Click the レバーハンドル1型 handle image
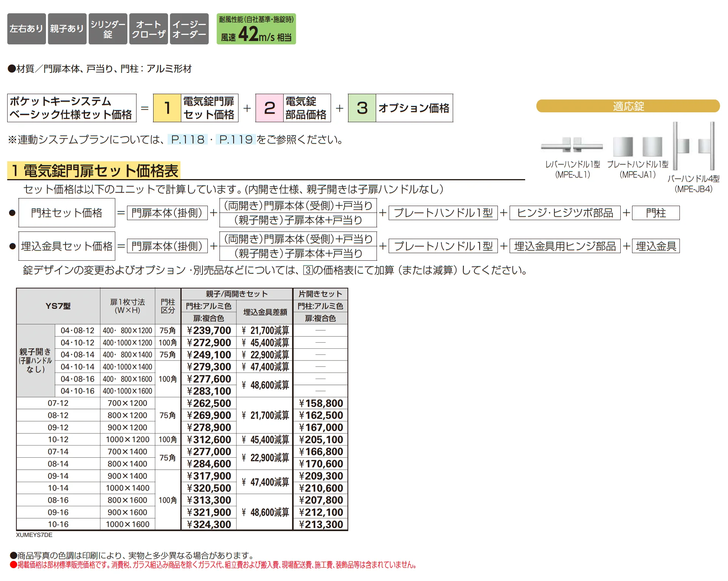 (x=572, y=145)
